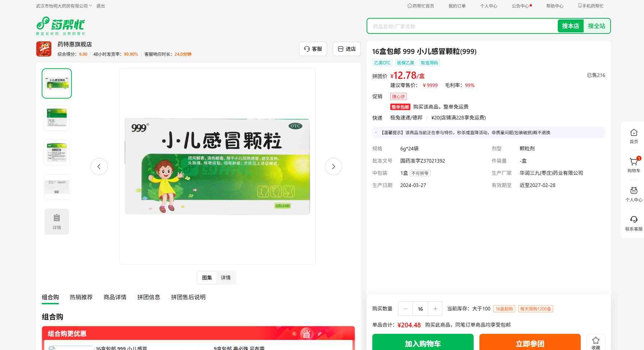
Task: Show previous product image with left arrow
Action: [x=99, y=167]
